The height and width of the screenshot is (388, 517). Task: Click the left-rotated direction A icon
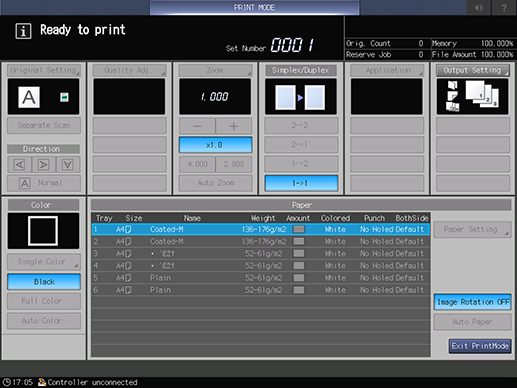coord(19,164)
